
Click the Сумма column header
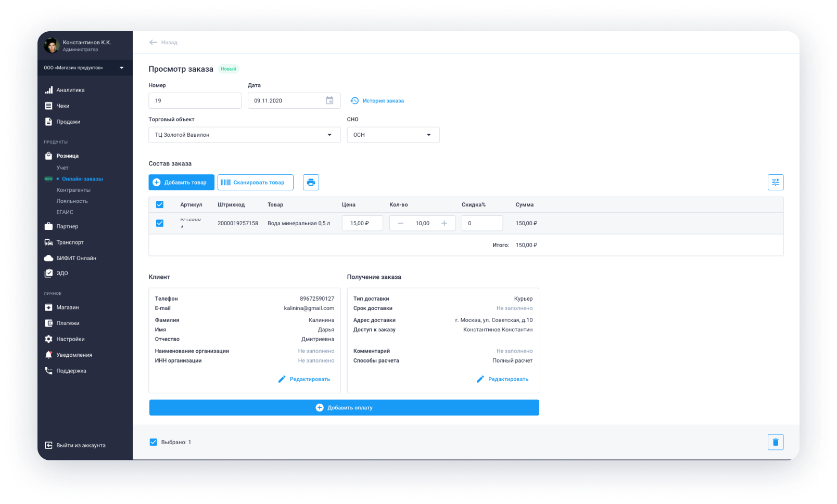coord(525,205)
